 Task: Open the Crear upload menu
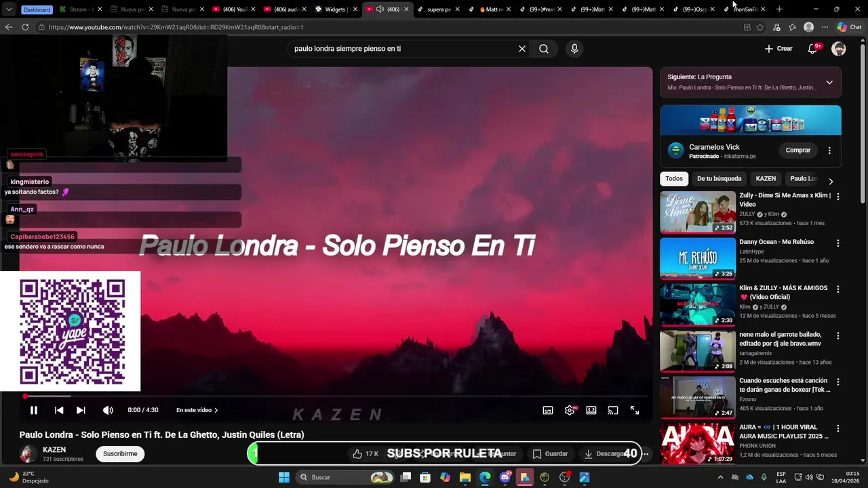tap(778, 49)
